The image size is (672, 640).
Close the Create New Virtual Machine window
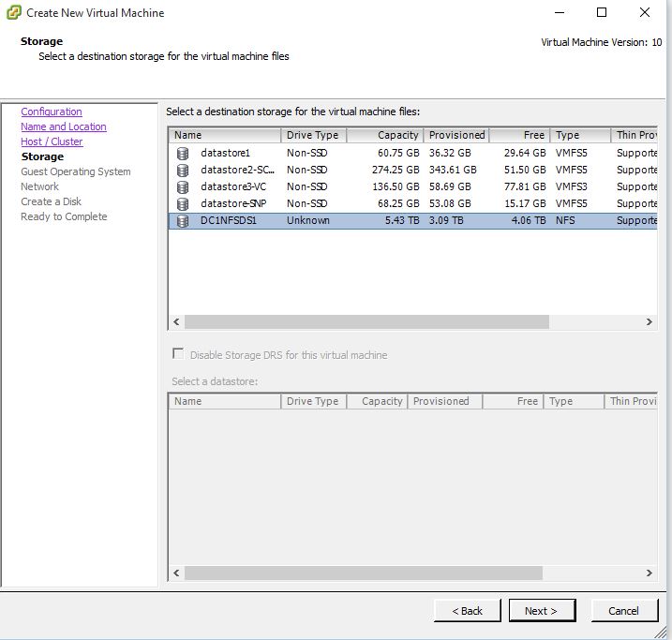point(645,12)
